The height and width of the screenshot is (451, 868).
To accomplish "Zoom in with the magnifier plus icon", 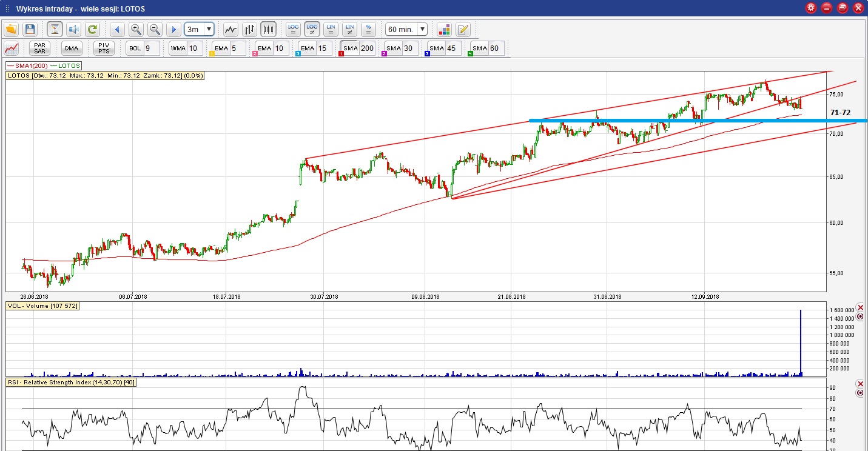I will [x=136, y=29].
